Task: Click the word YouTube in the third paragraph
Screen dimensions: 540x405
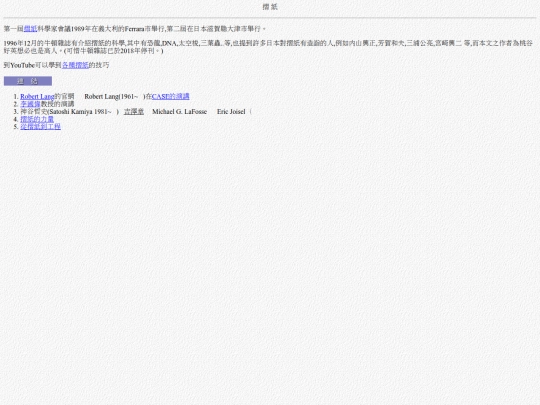Action: pos(22,65)
